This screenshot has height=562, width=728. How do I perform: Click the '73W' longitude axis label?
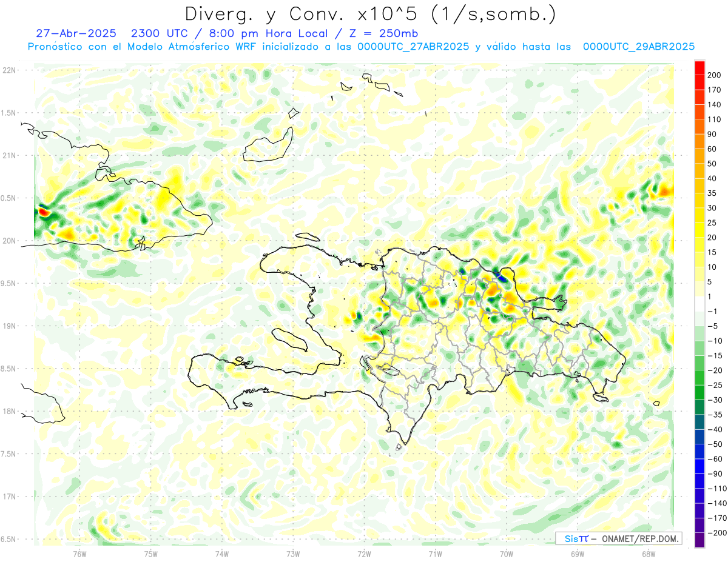click(293, 553)
